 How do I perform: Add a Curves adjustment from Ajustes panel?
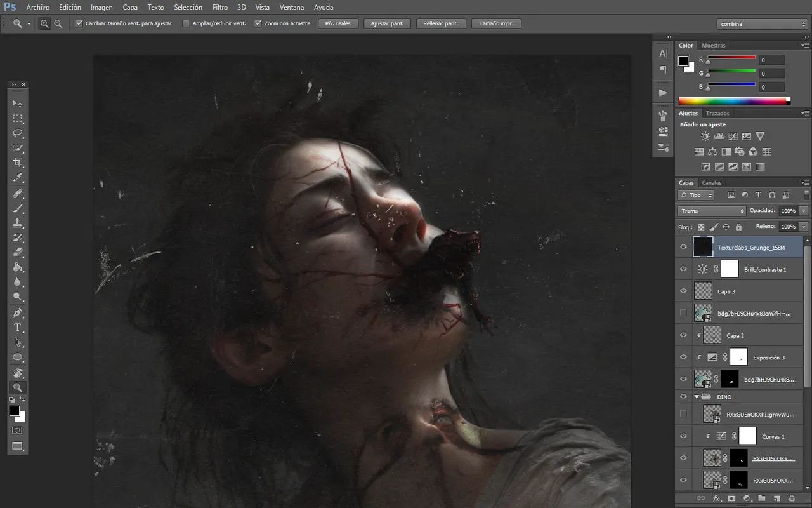pyautogui.click(x=733, y=136)
